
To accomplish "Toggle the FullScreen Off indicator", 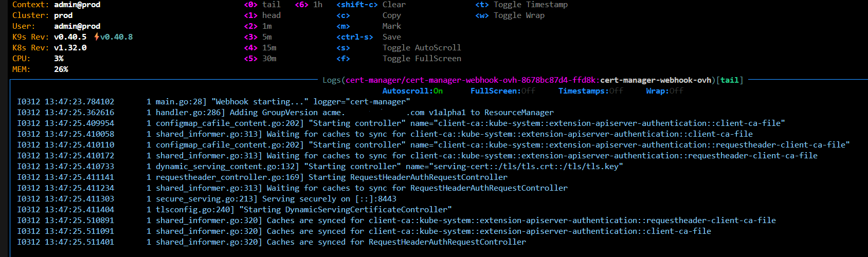I will (x=502, y=91).
